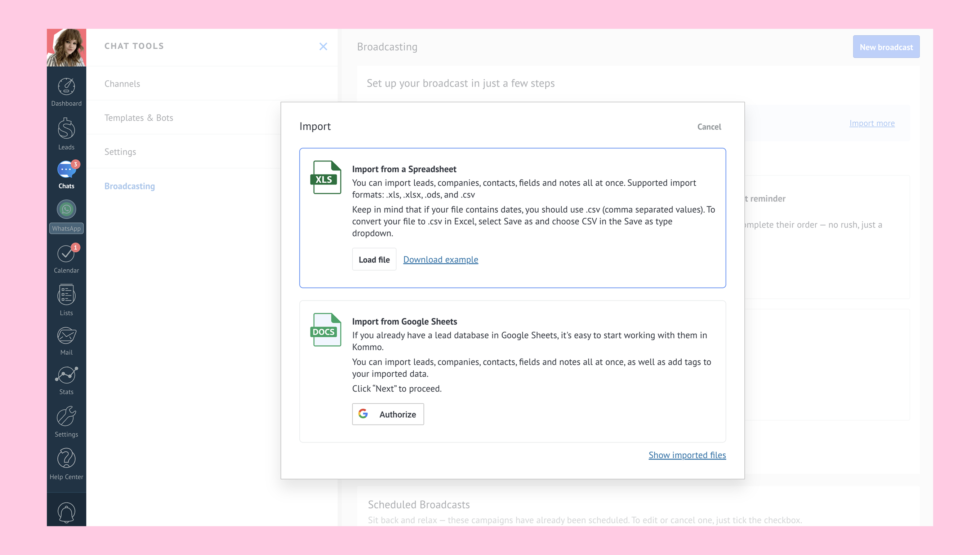Click the Authorize Google button
The height and width of the screenshot is (555, 980).
(x=388, y=414)
